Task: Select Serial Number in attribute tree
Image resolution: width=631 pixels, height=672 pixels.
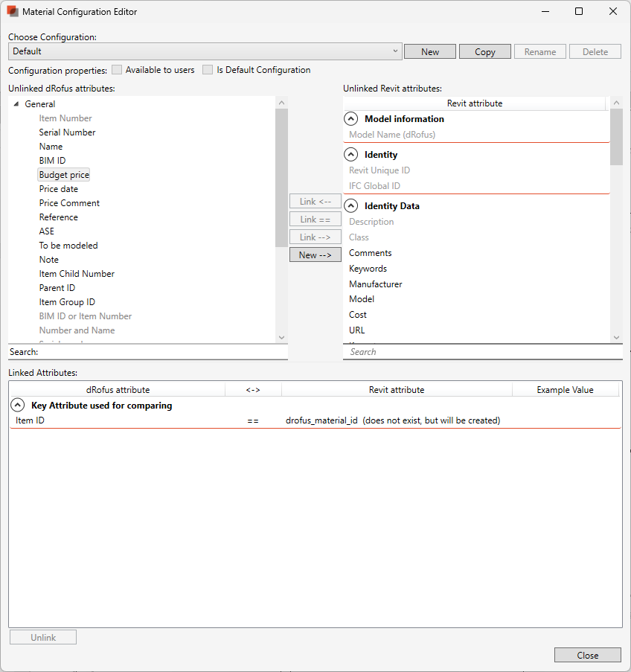Action: pos(67,132)
